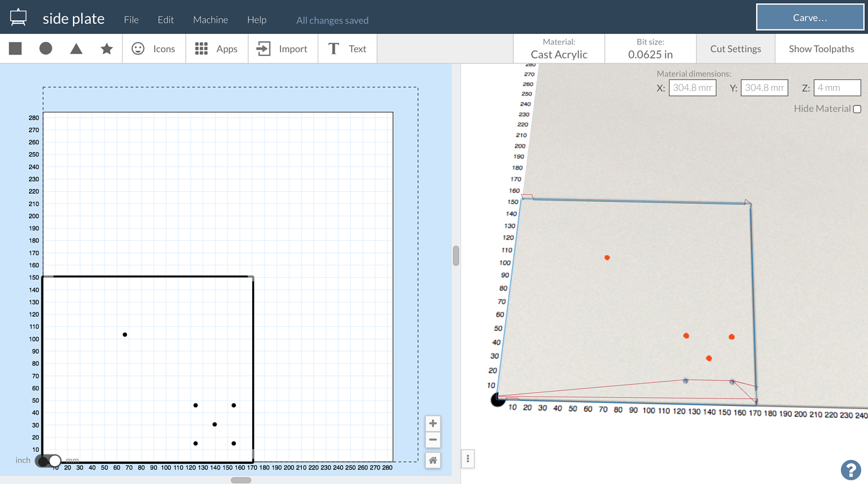Edit the Z material dimension field
The image size is (868, 484).
(837, 87)
